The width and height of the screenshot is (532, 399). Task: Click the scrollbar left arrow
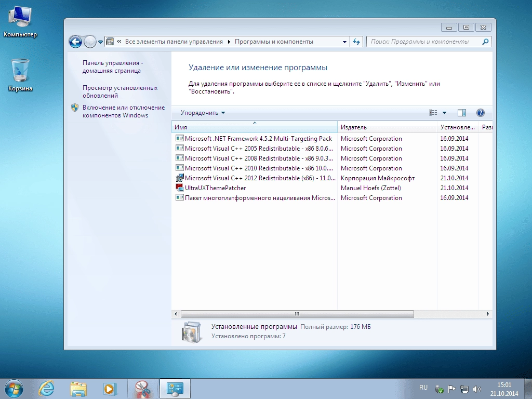(176, 314)
